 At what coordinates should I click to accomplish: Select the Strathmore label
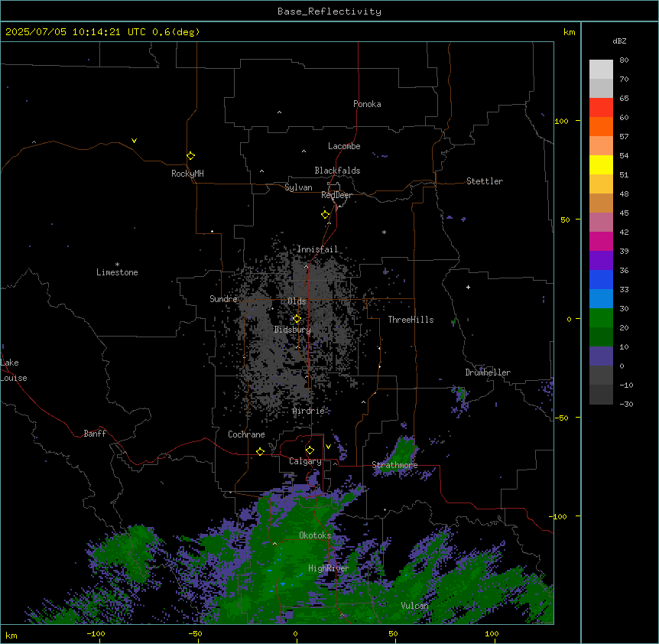pyautogui.click(x=394, y=465)
